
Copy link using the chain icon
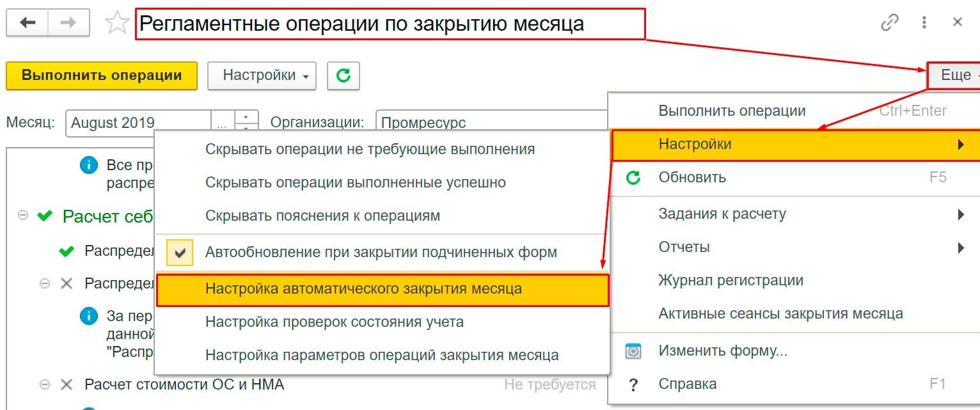[890, 22]
